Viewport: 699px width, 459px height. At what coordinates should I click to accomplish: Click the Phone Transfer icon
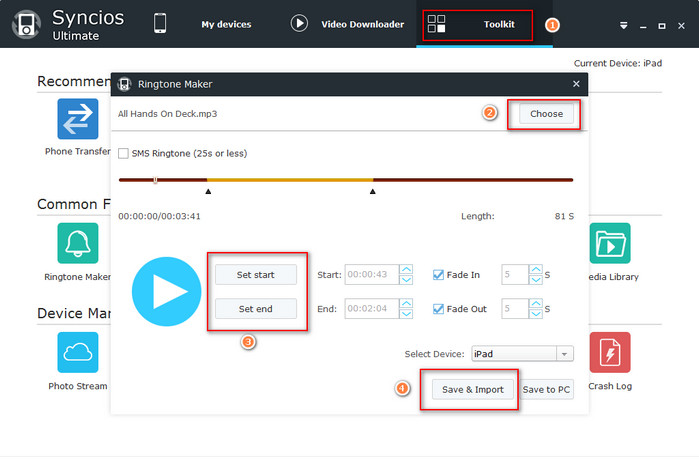[x=77, y=119]
